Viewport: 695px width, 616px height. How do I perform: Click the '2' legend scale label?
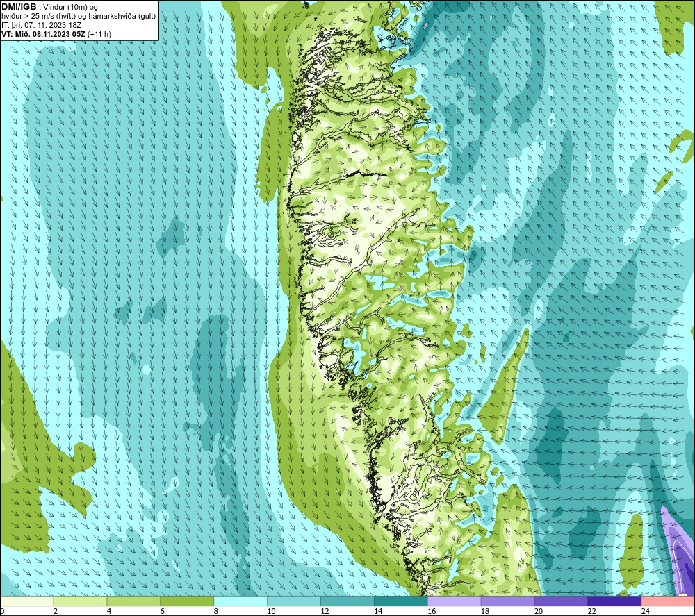click(56, 611)
